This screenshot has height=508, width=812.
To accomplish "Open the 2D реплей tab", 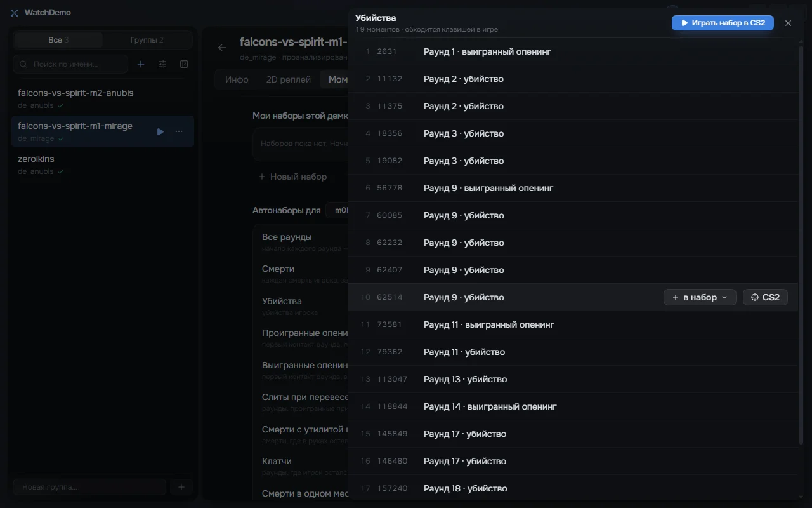I will 288,79.
